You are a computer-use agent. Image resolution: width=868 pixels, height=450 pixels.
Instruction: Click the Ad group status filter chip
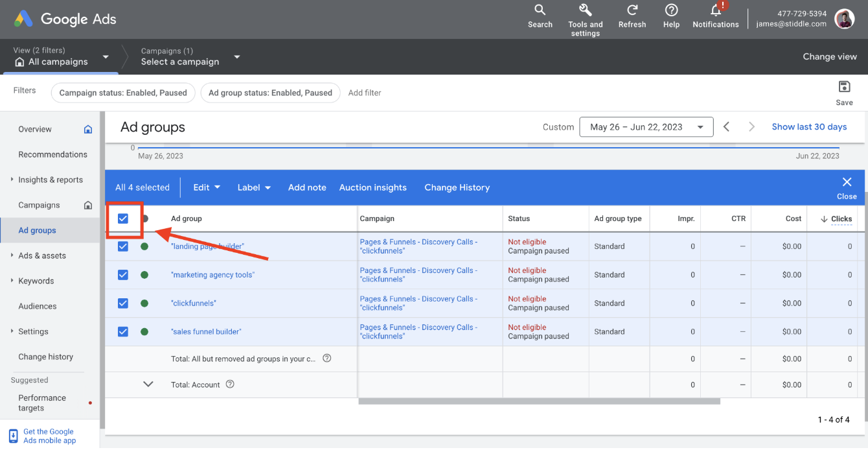click(270, 93)
